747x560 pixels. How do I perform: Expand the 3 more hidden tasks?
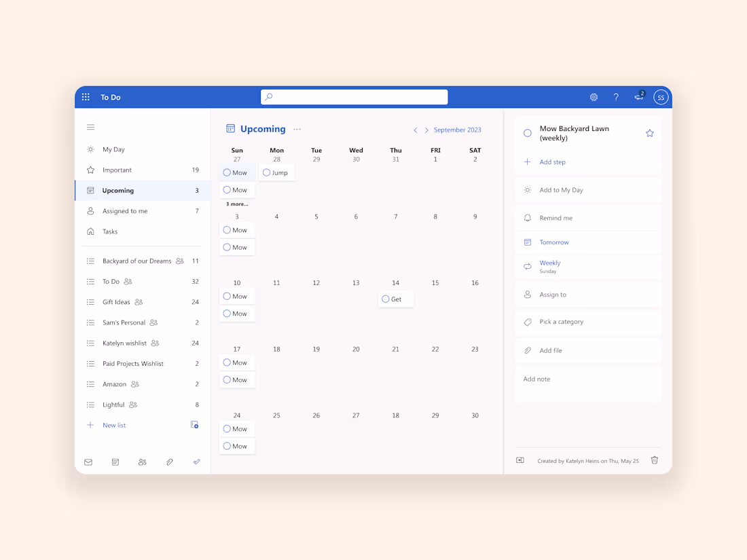(x=236, y=203)
